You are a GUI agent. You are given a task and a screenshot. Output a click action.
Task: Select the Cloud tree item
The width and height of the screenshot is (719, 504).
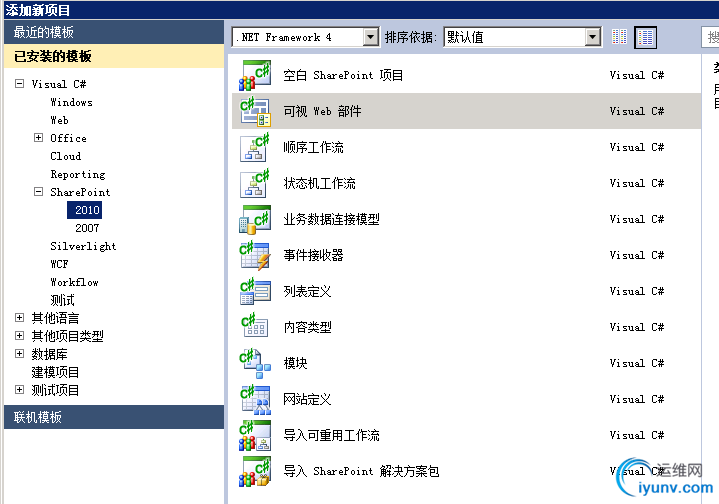pos(66,156)
